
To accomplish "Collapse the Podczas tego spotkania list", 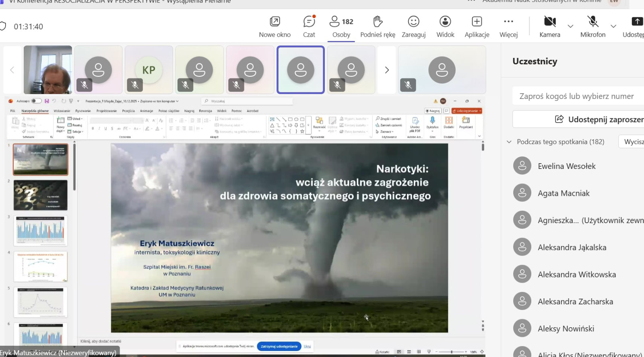I will coord(509,142).
